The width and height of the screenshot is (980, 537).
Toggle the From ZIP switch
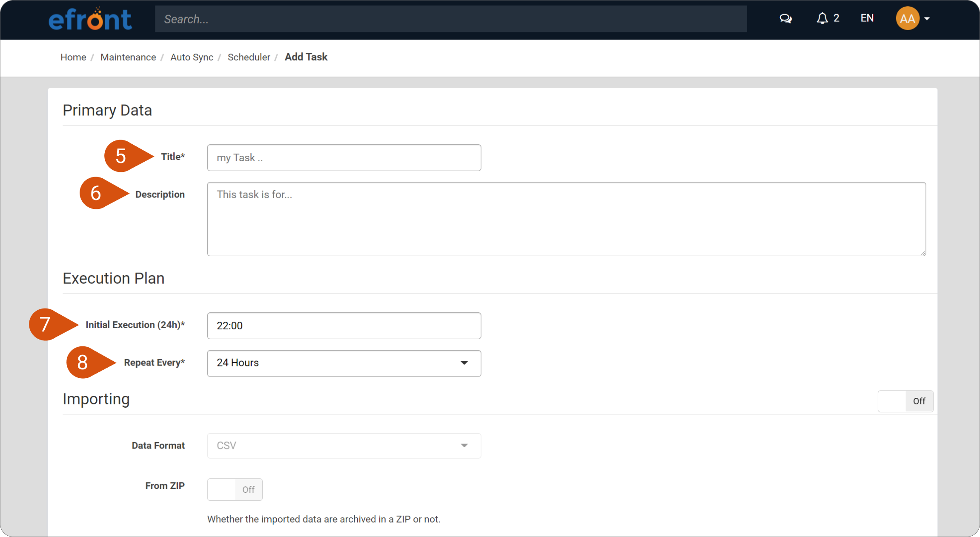[235, 489]
